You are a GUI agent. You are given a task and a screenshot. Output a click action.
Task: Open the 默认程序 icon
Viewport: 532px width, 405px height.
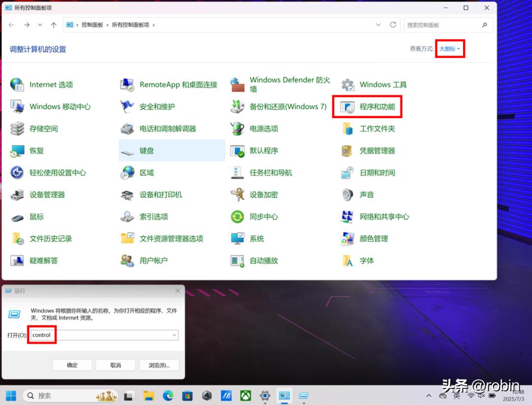tap(237, 151)
